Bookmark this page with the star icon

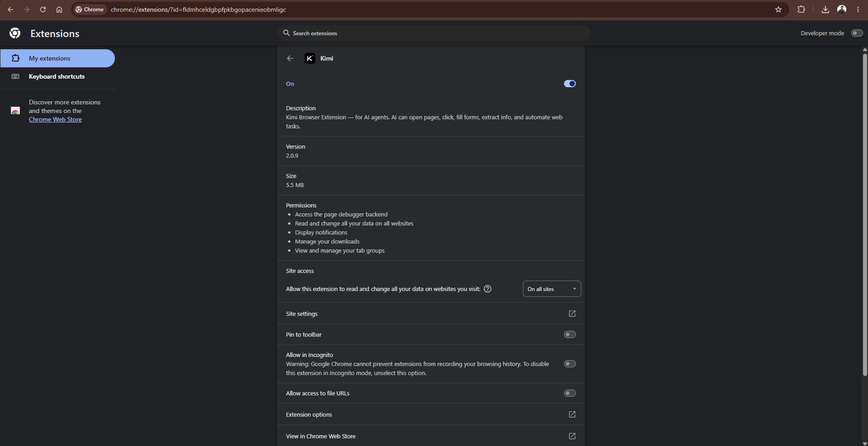pos(778,9)
